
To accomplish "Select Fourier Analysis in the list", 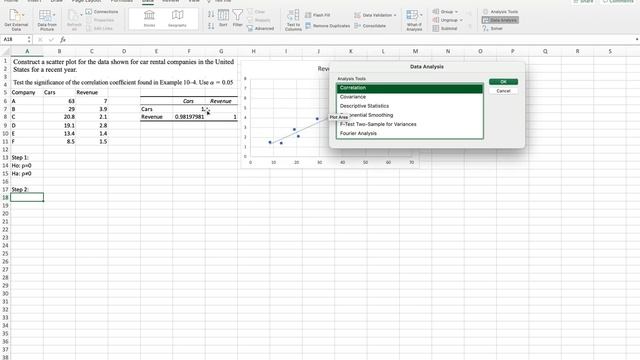I will [x=409, y=133].
